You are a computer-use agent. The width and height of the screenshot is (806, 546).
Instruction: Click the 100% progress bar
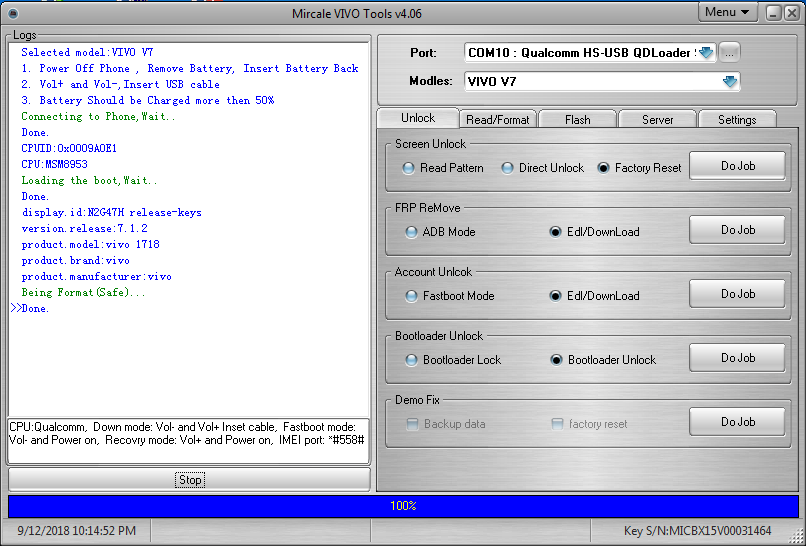click(403, 506)
